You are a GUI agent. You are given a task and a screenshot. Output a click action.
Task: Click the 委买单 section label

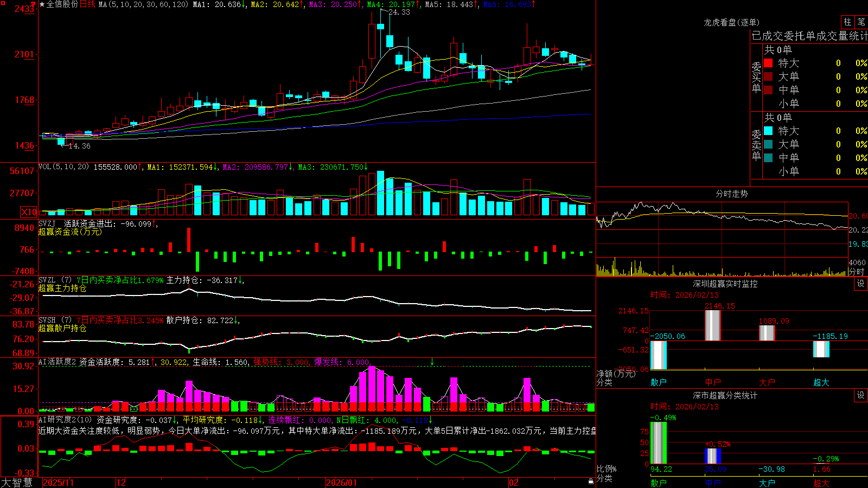coord(756,78)
